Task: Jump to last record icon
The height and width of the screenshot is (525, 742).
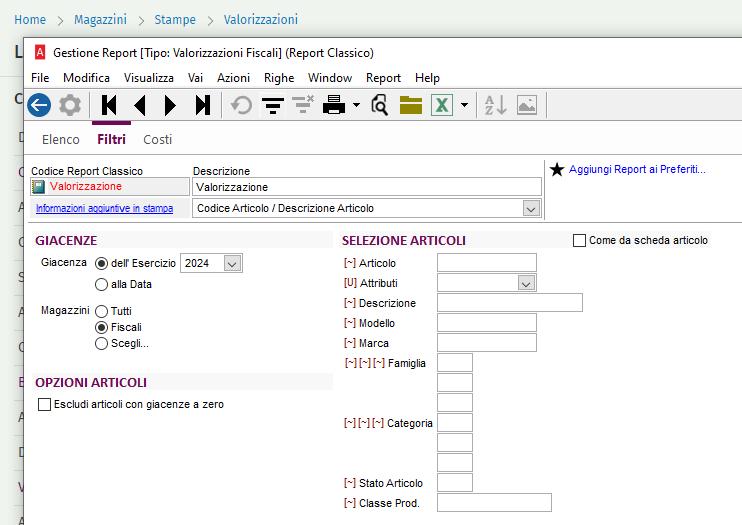Action: (x=203, y=105)
